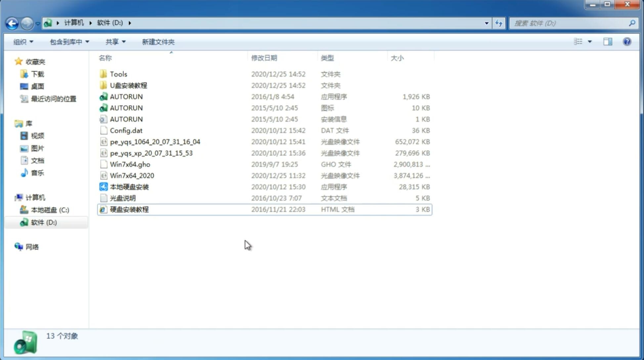The image size is (644, 360).
Task: Open the U盘安装教程 folder
Action: 129,85
